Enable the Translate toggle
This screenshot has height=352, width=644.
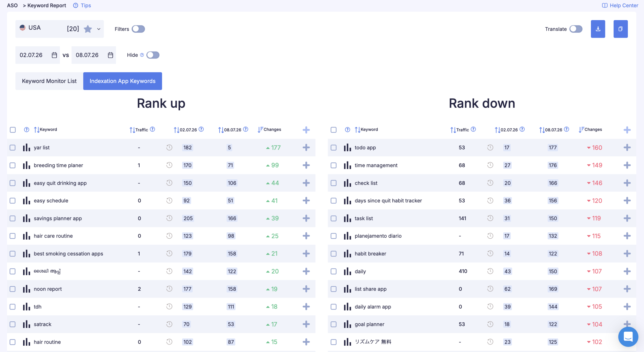pyautogui.click(x=576, y=29)
